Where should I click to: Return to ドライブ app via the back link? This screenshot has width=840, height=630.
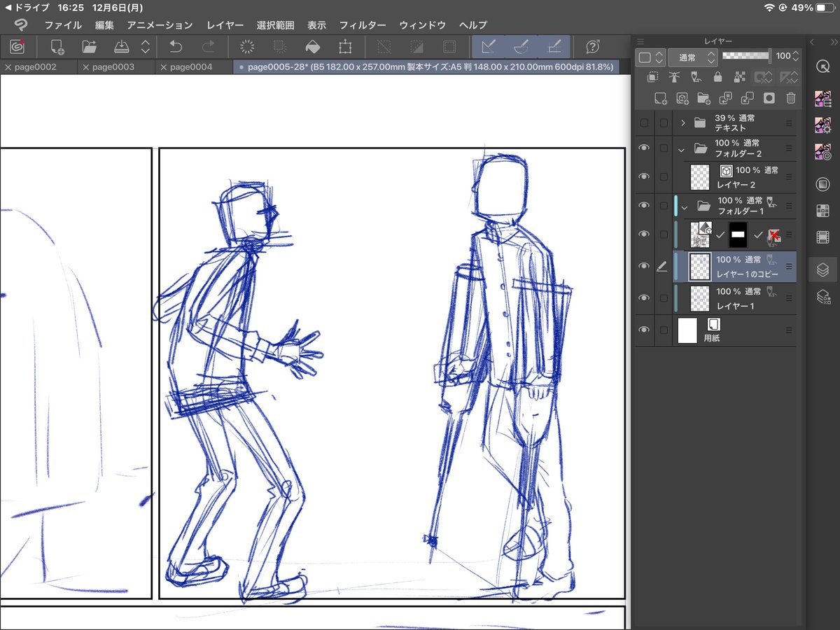pos(27,8)
